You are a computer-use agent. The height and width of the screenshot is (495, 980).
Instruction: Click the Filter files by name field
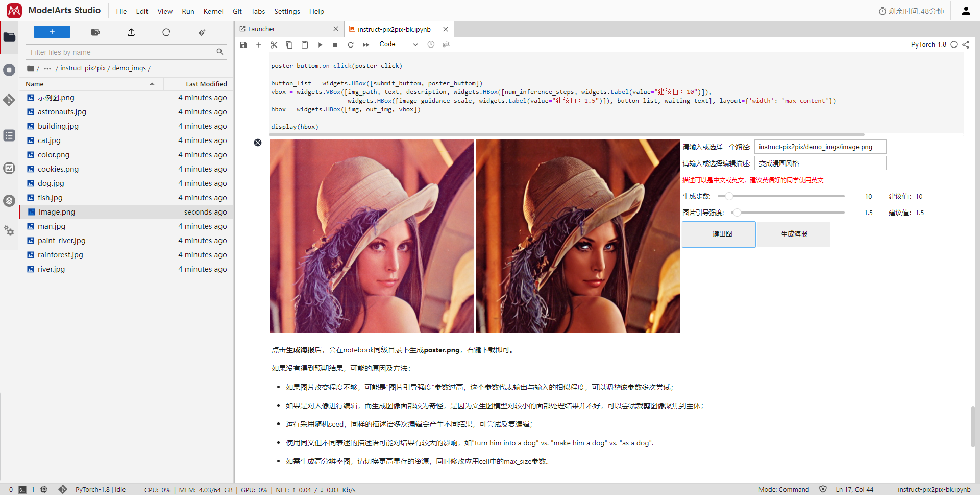point(126,52)
